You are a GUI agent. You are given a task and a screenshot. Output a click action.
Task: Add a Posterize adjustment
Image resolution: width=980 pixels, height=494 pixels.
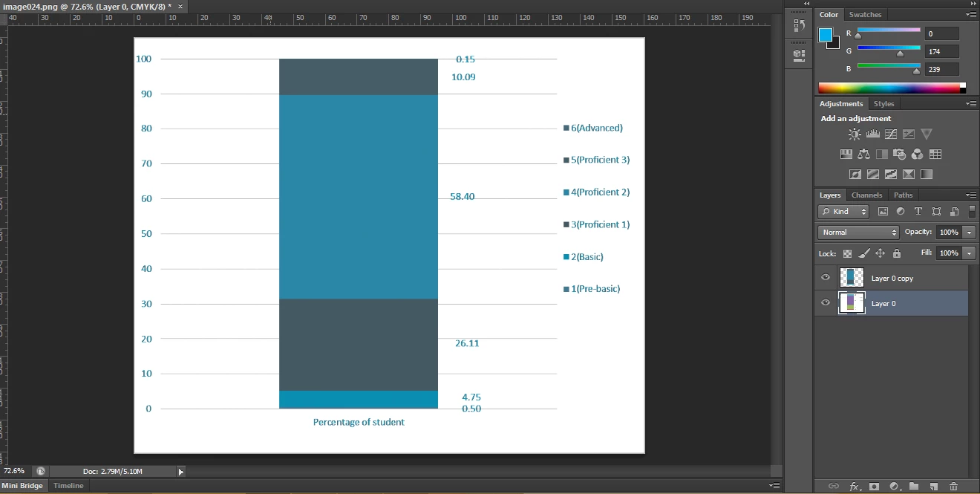(872, 175)
